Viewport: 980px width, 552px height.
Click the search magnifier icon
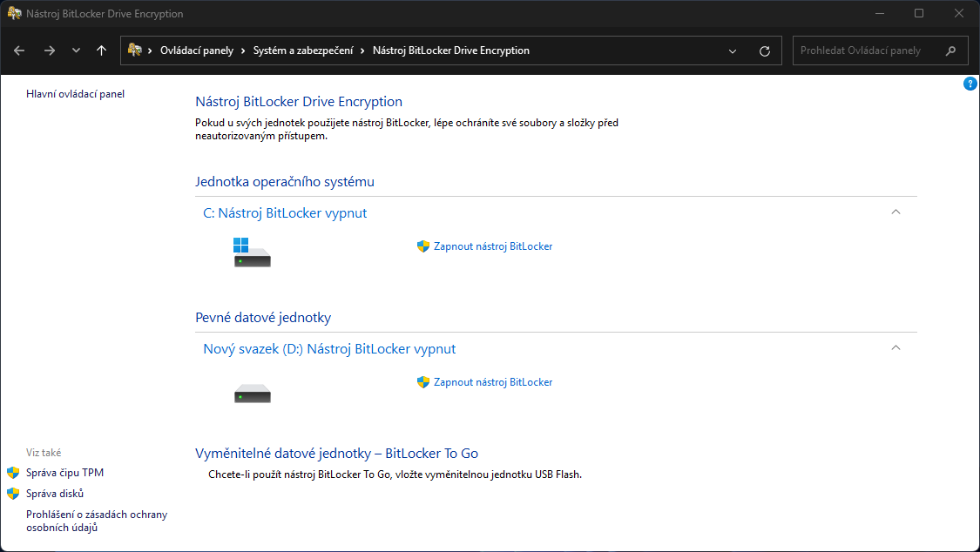point(950,50)
